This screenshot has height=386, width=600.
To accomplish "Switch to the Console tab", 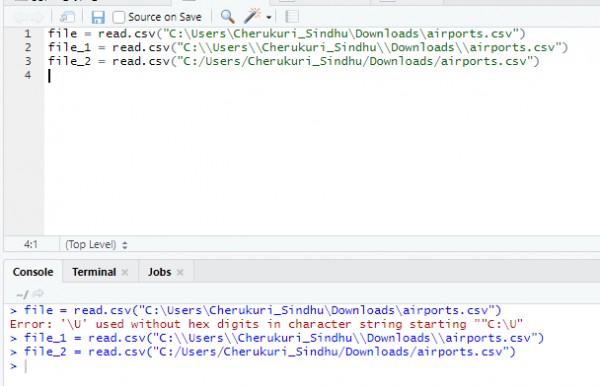I will 33,272.
